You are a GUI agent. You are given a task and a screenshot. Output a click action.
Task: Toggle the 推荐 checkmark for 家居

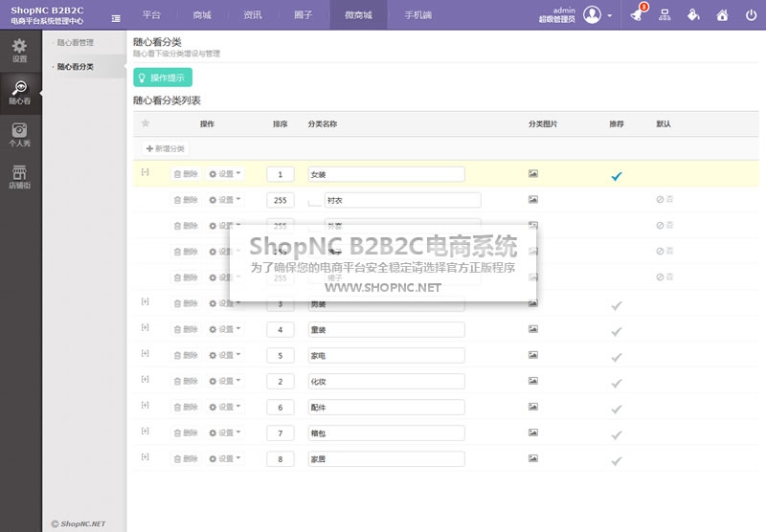coord(617,461)
